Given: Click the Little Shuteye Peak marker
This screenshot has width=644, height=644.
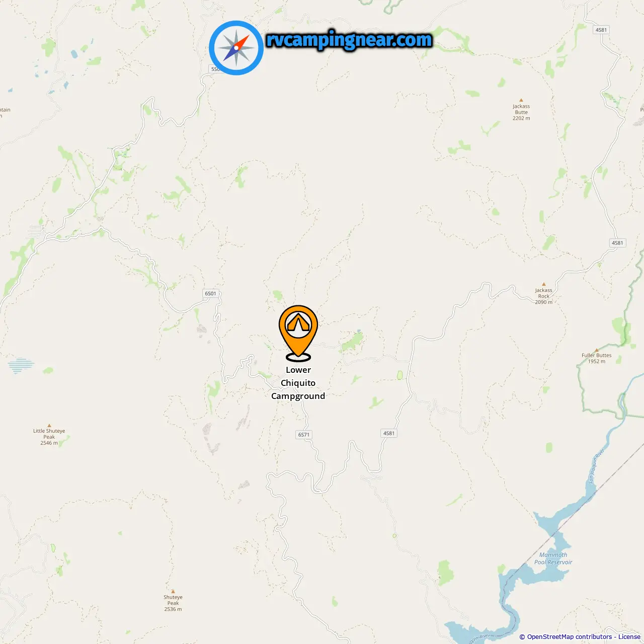Looking at the screenshot, I should (49, 425).
